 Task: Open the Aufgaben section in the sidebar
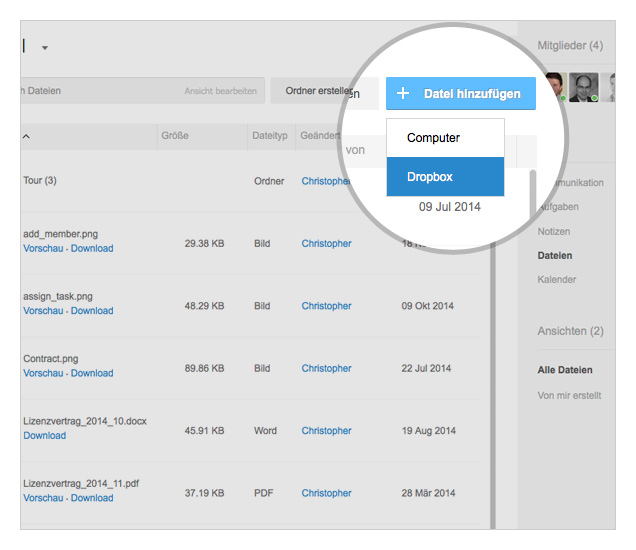pyautogui.click(x=559, y=207)
